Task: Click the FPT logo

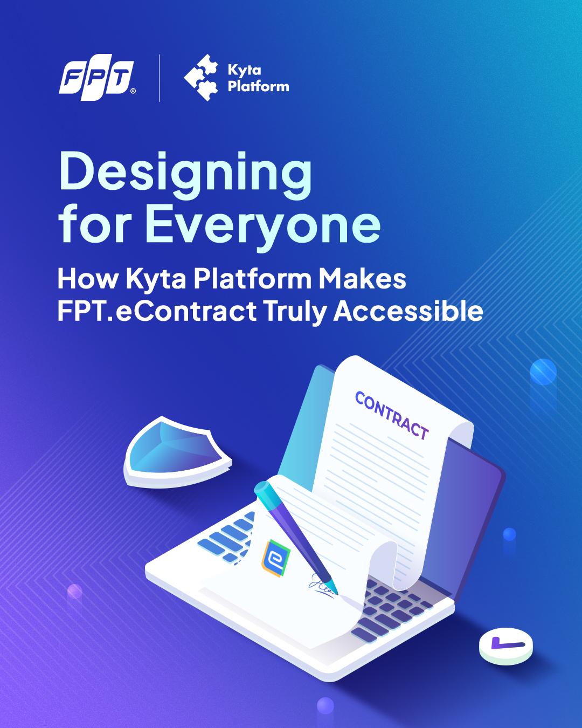Action: (x=97, y=78)
